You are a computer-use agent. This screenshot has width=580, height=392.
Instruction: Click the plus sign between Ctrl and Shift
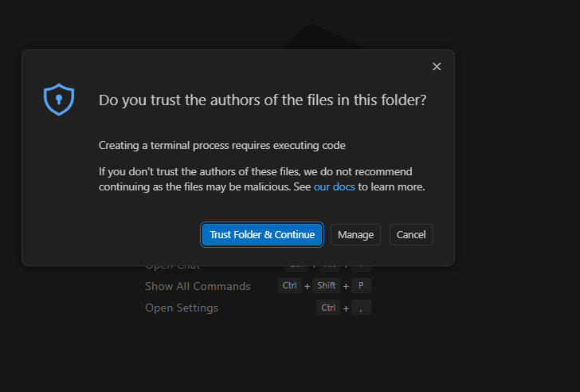(x=308, y=286)
